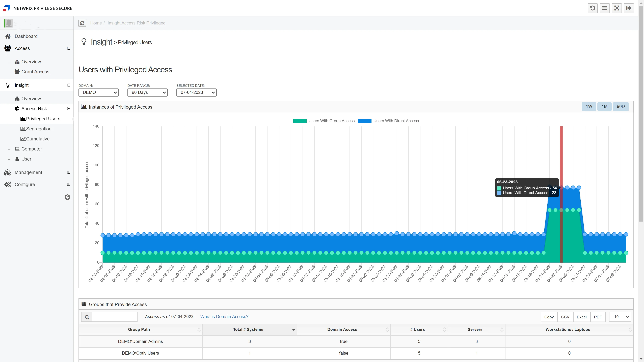Click the Insight lightbulb icon in page header
Screen dimensions: 644x362
click(84, 42)
